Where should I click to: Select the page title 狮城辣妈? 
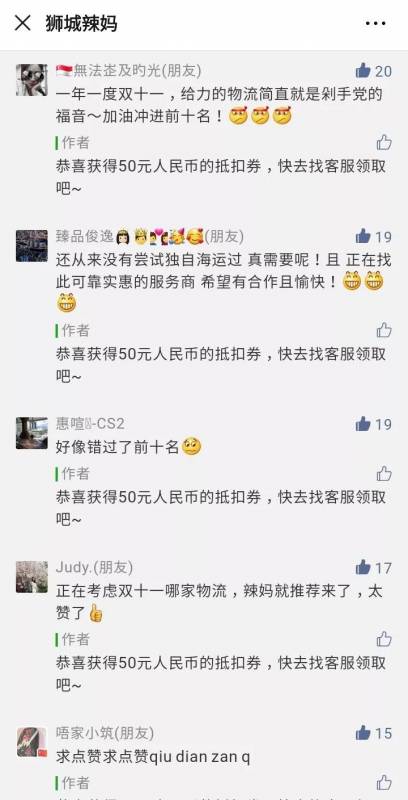pyautogui.click(x=81, y=23)
